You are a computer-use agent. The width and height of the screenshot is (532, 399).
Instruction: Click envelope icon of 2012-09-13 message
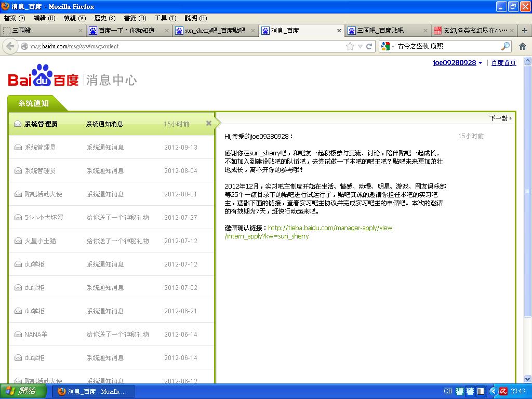pyautogui.click(x=18, y=147)
